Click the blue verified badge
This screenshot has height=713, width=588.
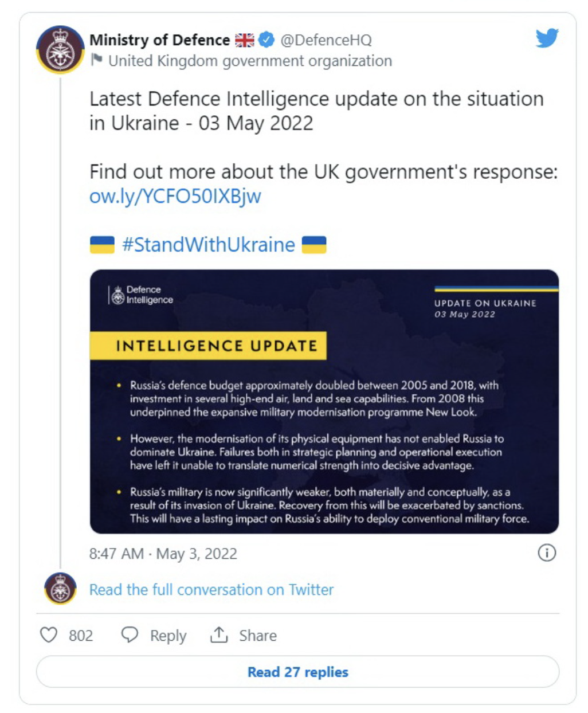pos(266,40)
